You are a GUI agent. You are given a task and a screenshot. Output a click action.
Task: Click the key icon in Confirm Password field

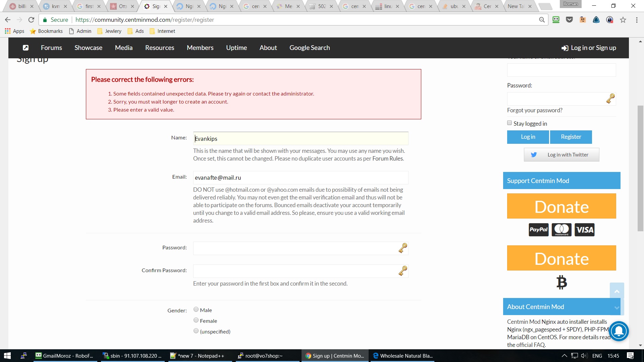[x=402, y=271]
